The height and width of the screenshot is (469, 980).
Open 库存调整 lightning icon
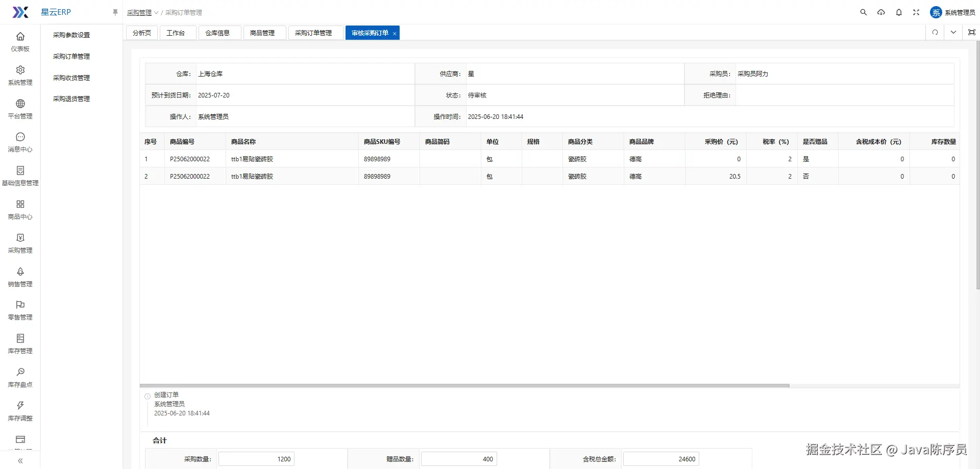tap(20, 406)
